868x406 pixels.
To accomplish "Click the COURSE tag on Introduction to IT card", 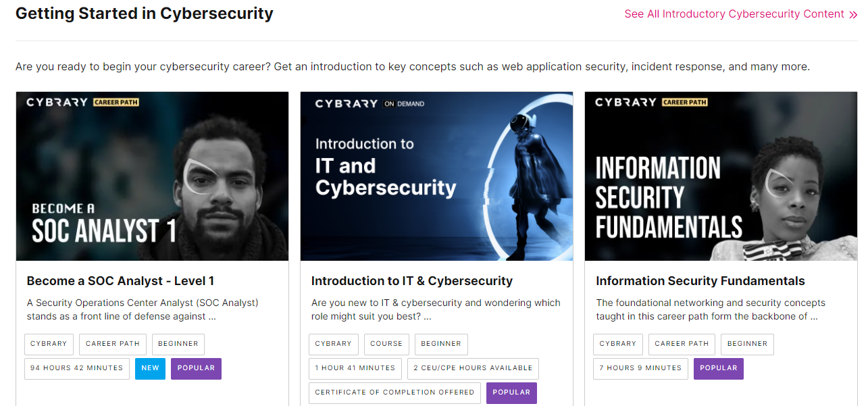I will click(386, 344).
